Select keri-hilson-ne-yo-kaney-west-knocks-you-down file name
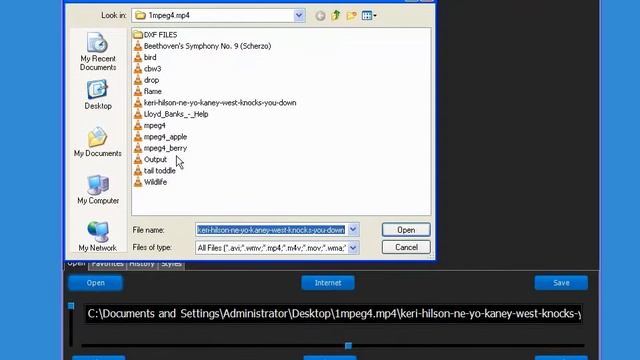Image resolution: width=640 pixels, height=360 pixels. [x=220, y=103]
